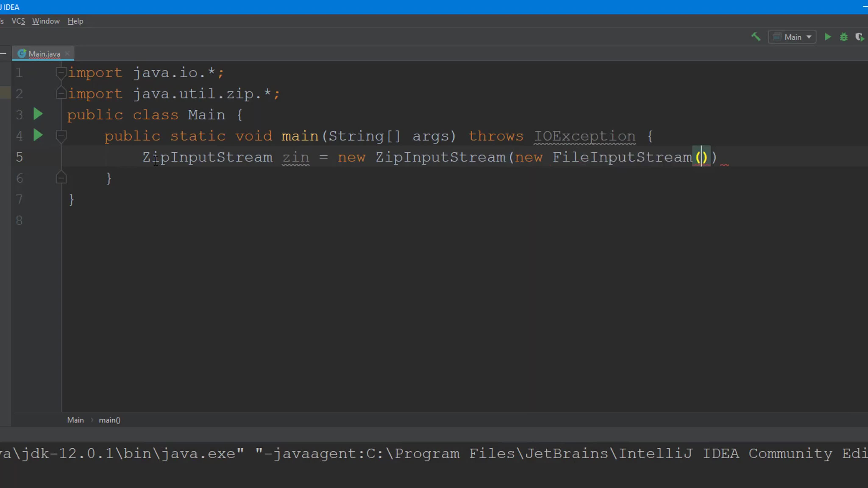Click the fold end marker on line 6
This screenshot has width=868, height=488.
pyautogui.click(x=61, y=178)
